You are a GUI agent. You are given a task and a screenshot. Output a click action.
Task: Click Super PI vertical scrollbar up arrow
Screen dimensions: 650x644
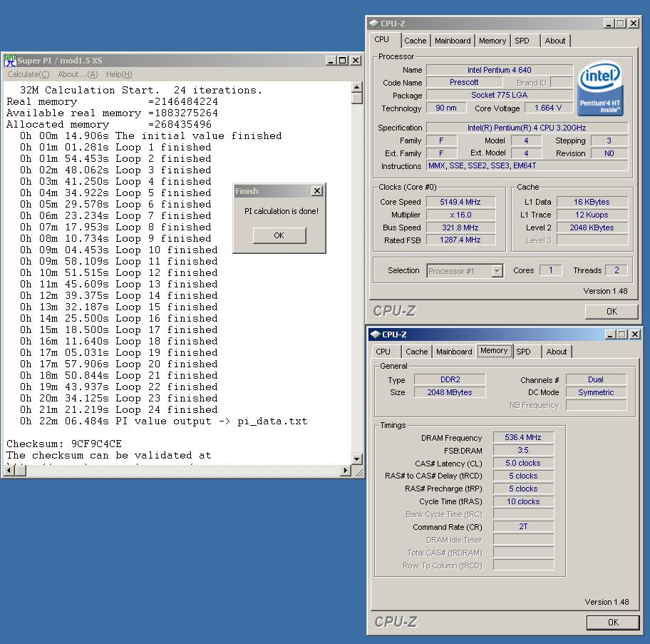click(357, 87)
